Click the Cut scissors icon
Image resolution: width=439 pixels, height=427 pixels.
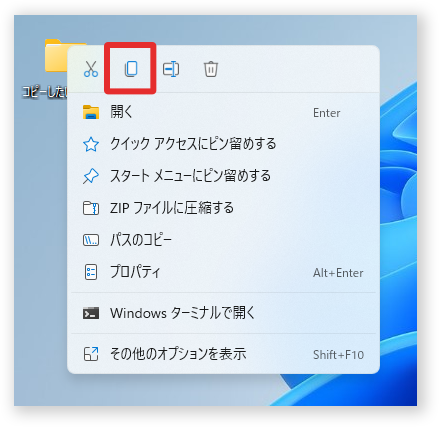pyautogui.click(x=91, y=69)
